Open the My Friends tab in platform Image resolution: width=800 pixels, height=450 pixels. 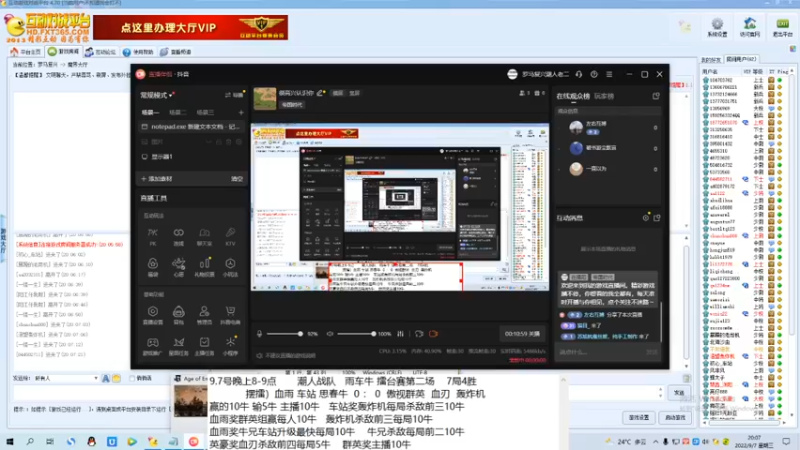711,60
